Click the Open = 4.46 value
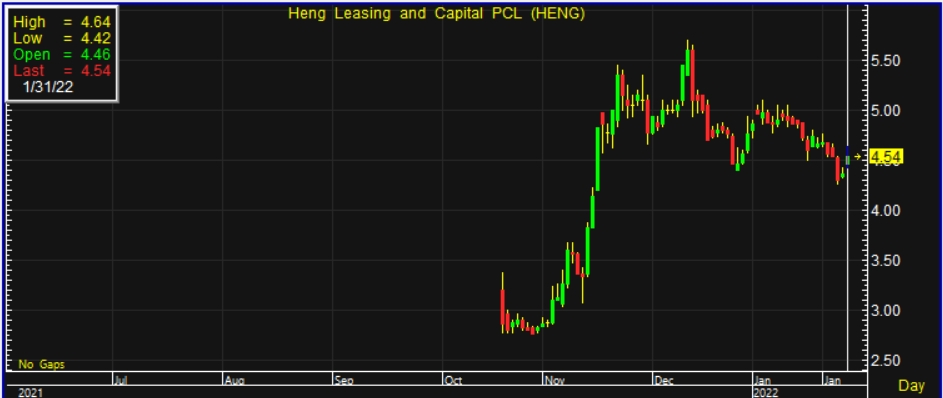The width and height of the screenshot is (943, 398). coord(62,55)
